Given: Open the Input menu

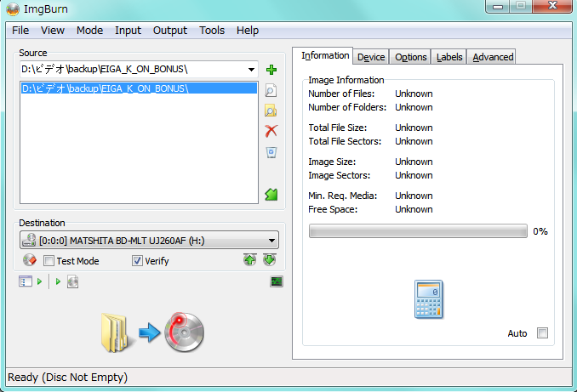Looking at the screenshot, I should pos(128,30).
